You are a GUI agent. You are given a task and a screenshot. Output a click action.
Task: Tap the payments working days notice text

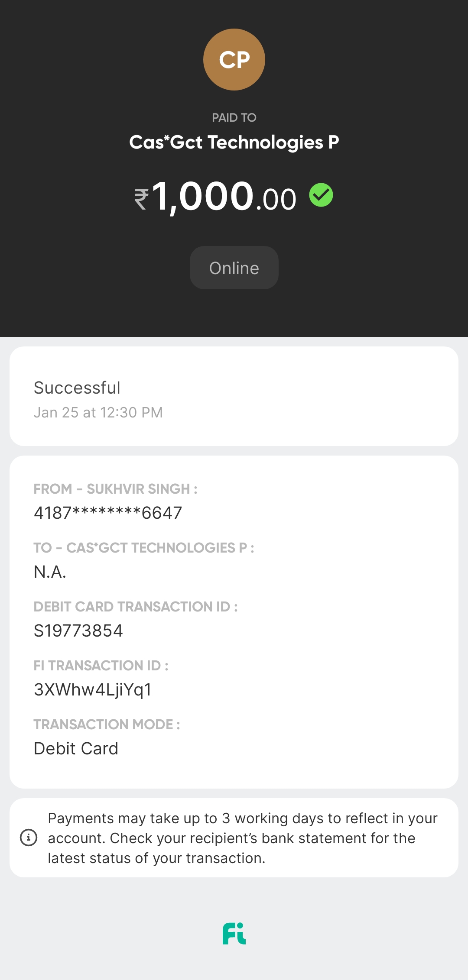tap(243, 838)
